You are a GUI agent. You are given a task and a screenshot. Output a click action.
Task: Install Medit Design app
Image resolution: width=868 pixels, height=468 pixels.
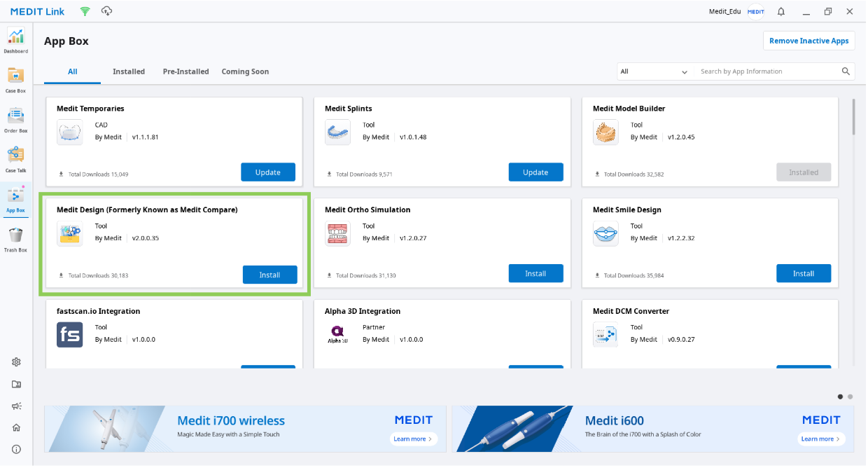(269, 275)
